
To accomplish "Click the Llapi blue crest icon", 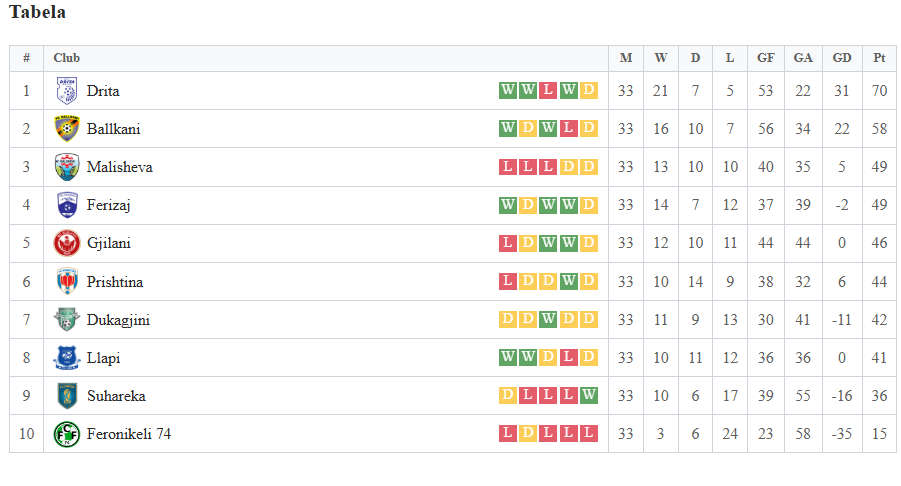I will tap(67, 357).
